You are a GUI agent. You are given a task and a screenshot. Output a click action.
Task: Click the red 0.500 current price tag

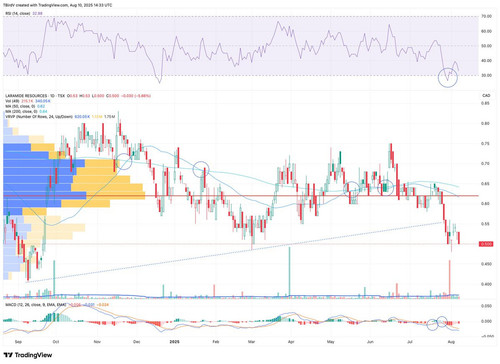486,244
